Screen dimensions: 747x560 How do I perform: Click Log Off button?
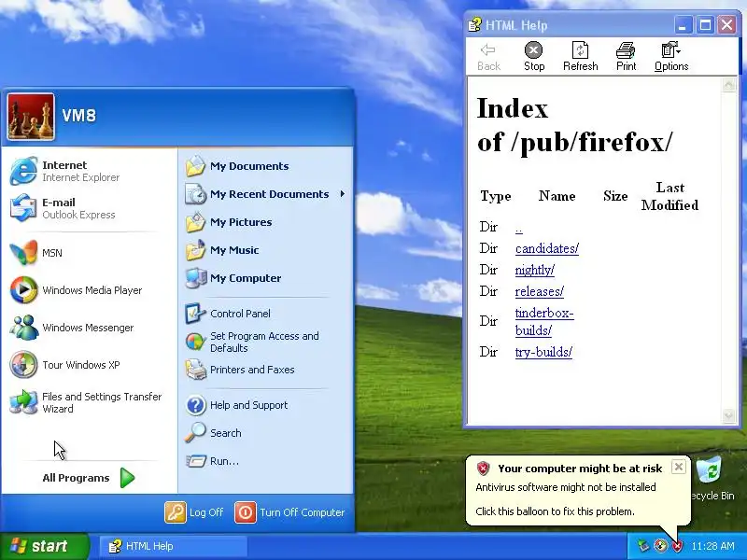point(194,512)
